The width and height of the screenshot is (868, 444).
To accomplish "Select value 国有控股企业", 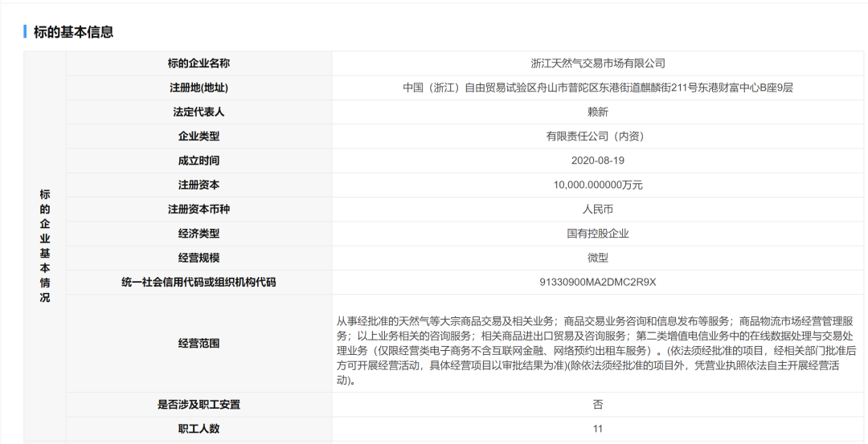I will coord(598,234).
